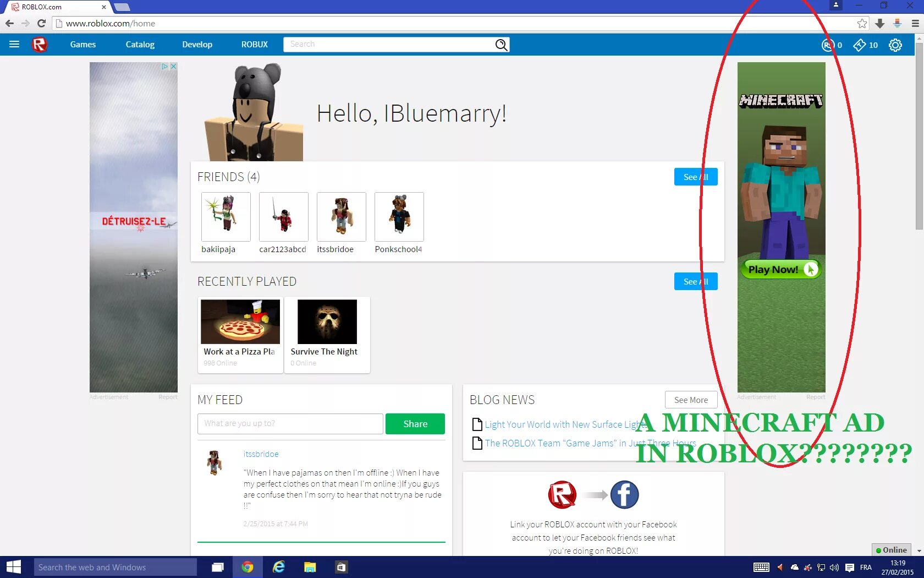Open friend Ponkschool4's avatar
Viewport: 924px width, 578px height.
[399, 216]
